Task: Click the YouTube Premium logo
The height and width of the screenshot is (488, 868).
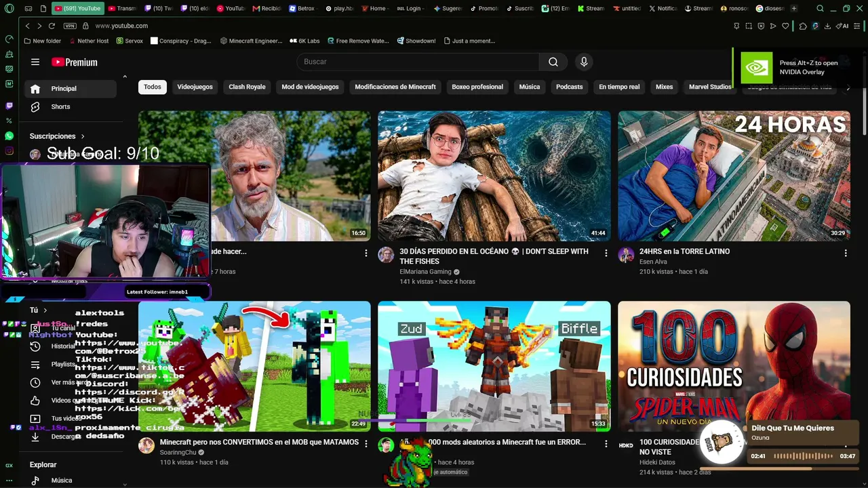Action: click(x=75, y=62)
